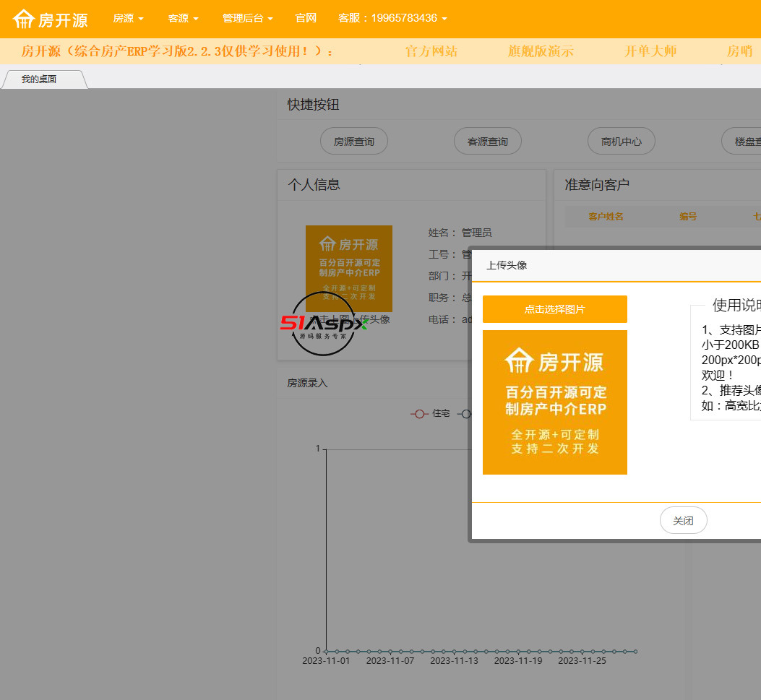Open the 旗舰版演示 link
Image resolution: width=761 pixels, height=700 pixels.
[541, 51]
